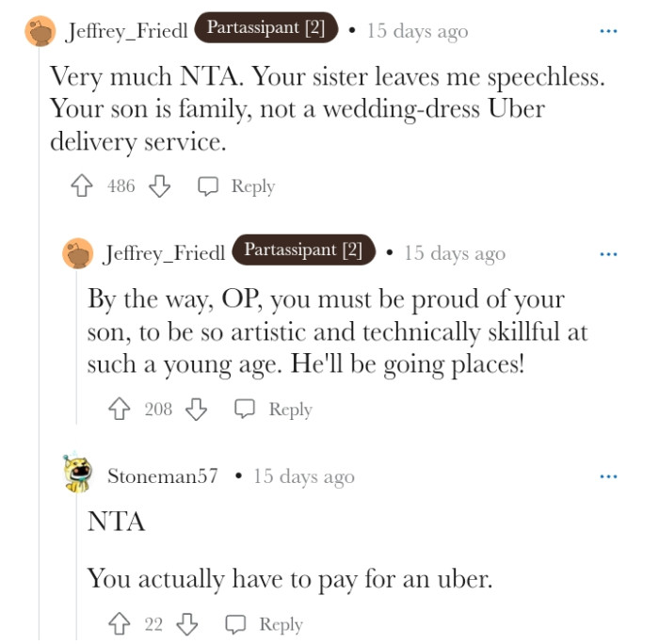This screenshot has height=644, width=659.
Task: Click '15 days ago' timestamp on Stoneman57 comment
Action: [303, 476]
